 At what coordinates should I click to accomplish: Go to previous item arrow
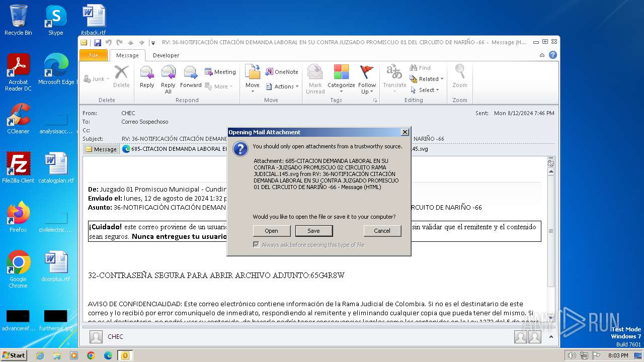(x=130, y=43)
